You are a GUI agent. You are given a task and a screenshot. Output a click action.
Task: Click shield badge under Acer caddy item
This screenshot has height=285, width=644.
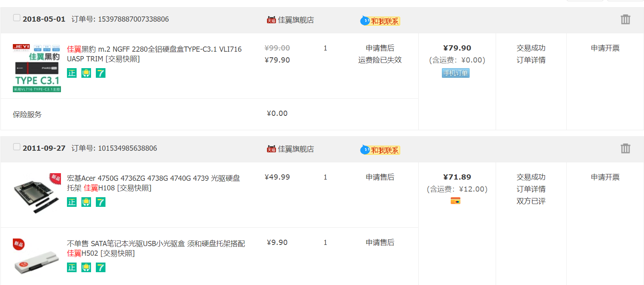pyautogui.click(x=86, y=202)
